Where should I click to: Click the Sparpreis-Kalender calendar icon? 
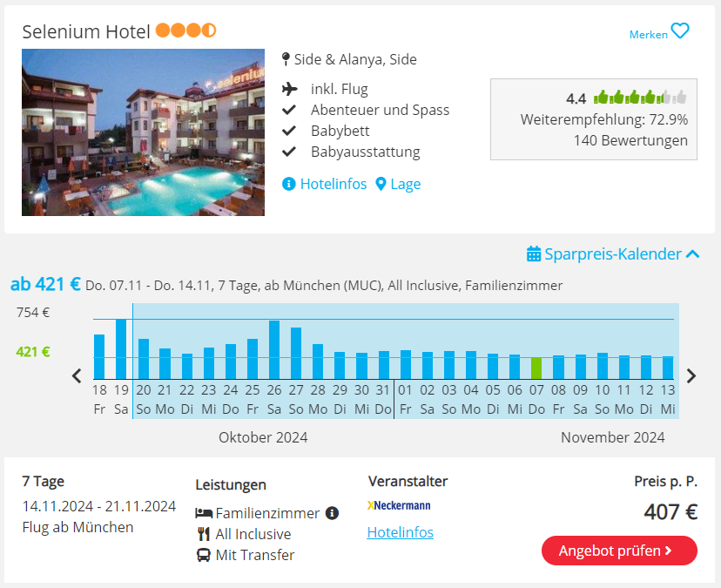[534, 253]
